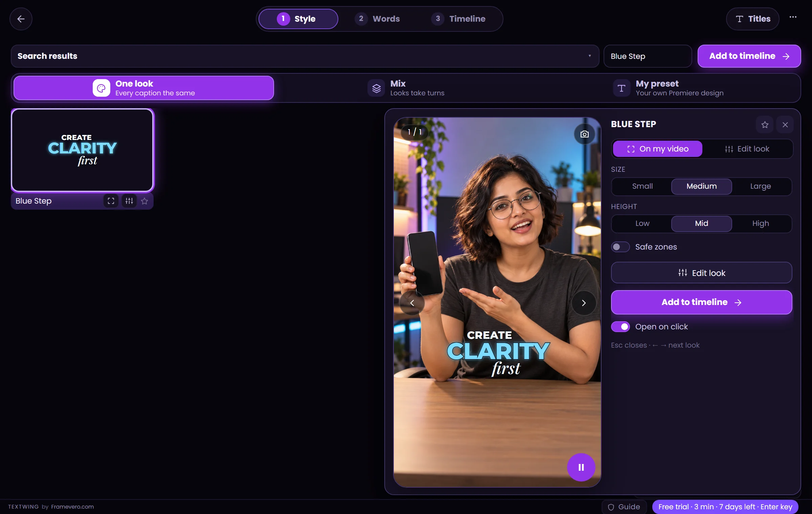Preview Blue Step on my video icon
Image resolution: width=812 pixels, height=514 pixels.
[x=111, y=201]
